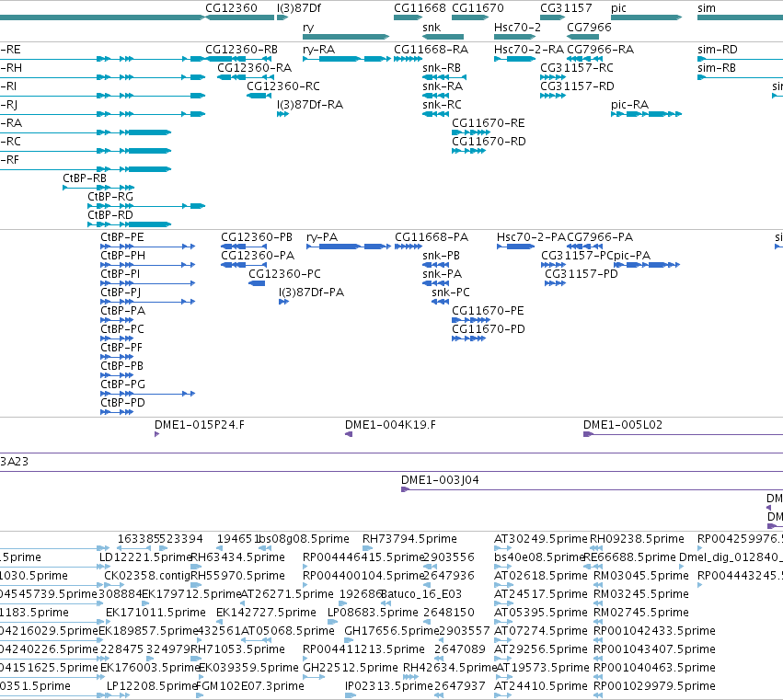The image size is (783, 700).
Task: Select transcript CG11668-RA
Action: point(431,50)
